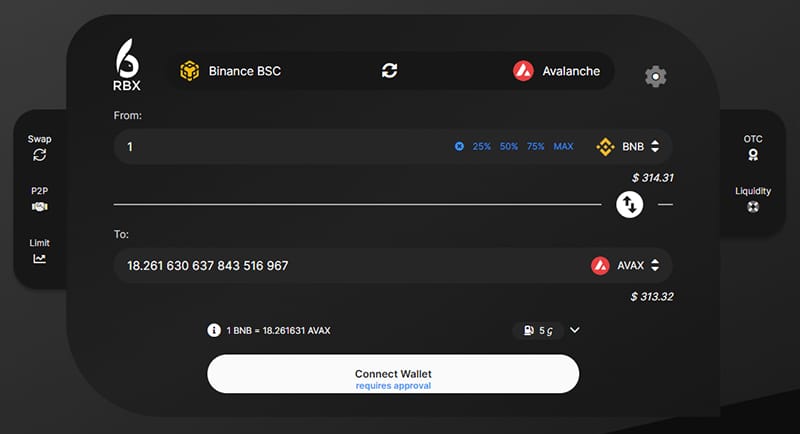Click the OTC badge icon
The height and width of the screenshot is (434, 800).
click(x=753, y=155)
